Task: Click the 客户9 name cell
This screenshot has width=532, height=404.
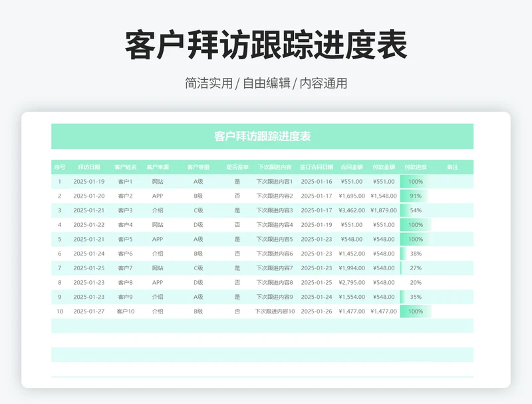Action: (126, 297)
